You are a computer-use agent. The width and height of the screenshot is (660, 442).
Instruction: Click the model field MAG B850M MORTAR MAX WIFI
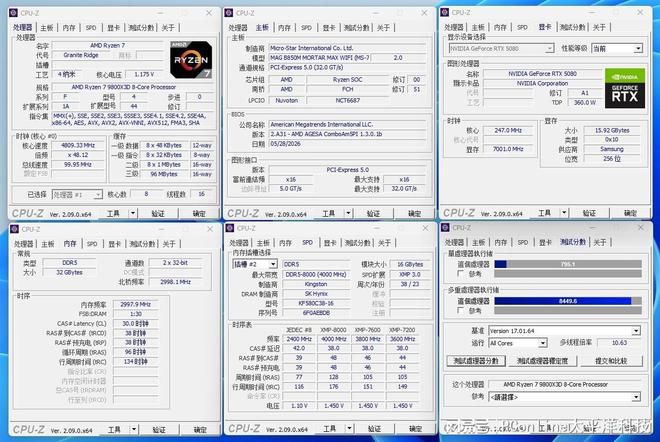pos(319,58)
